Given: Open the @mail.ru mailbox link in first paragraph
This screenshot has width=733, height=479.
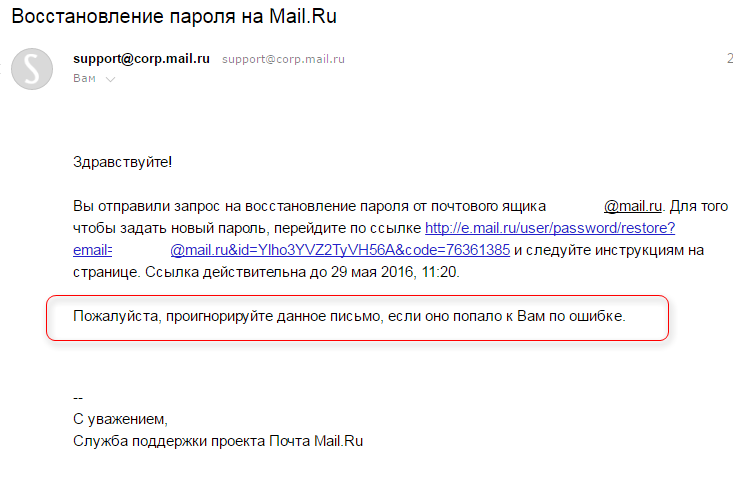Looking at the screenshot, I should coord(633,206).
